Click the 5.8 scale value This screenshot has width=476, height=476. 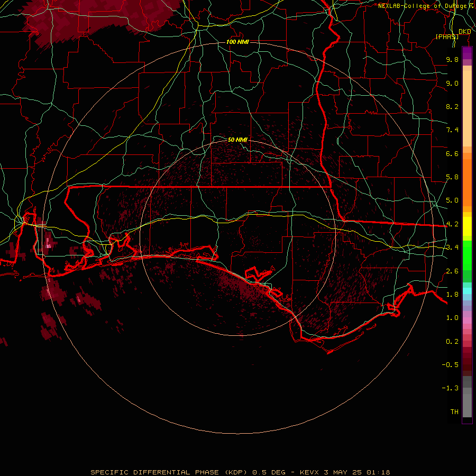point(452,177)
